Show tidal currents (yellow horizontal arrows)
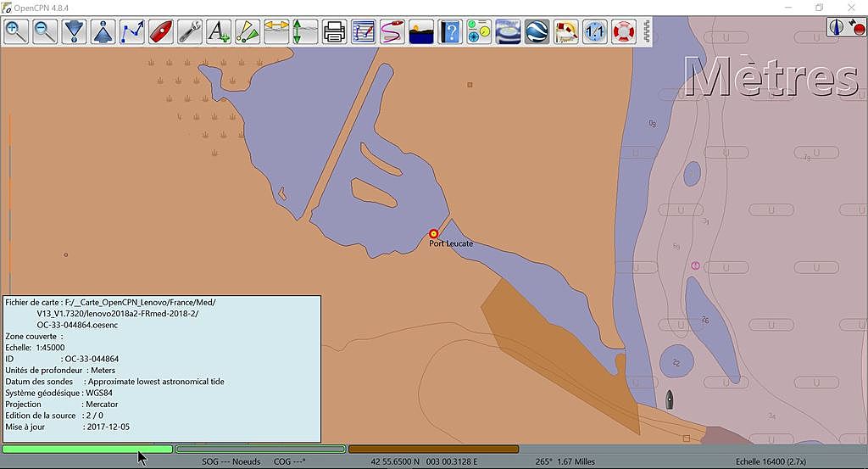This screenshot has height=469, width=868. [276, 31]
